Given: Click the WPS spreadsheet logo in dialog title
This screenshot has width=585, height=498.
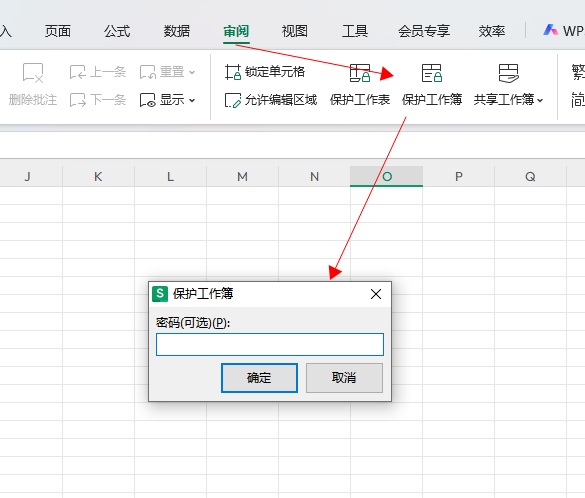Looking at the screenshot, I should click(160, 294).
